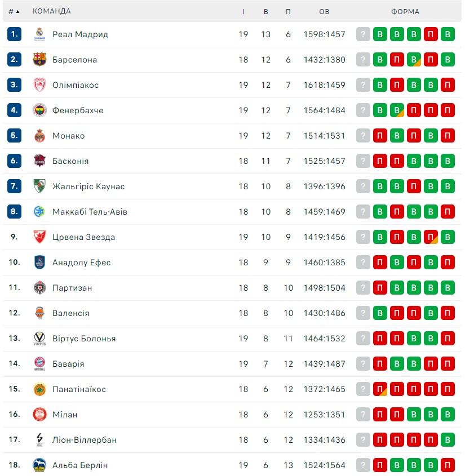Screen dimensions: 465x476
Task: Click the Баварія club crest
Action: [x=39, y=364]
